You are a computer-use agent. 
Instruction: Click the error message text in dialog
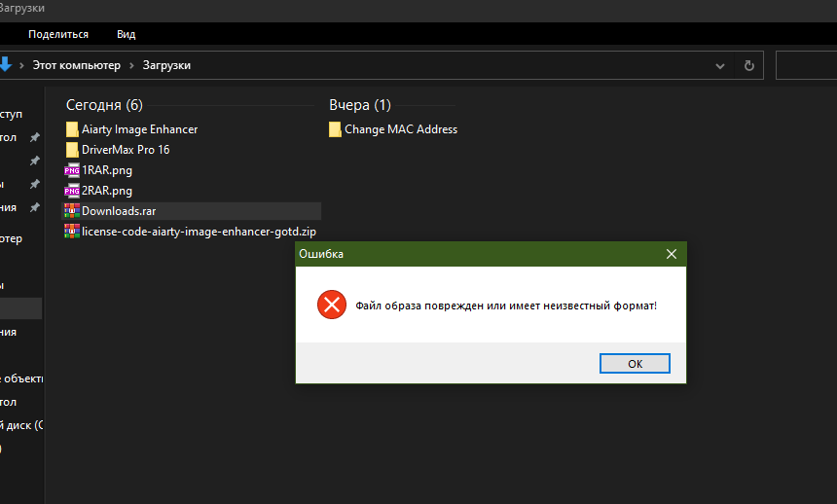tap(506, 306)
